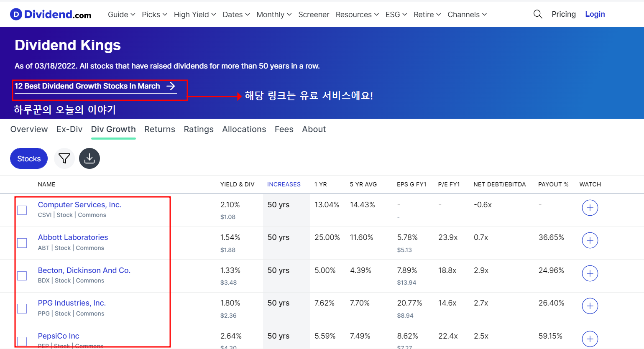Download table via the download icon

89,158
